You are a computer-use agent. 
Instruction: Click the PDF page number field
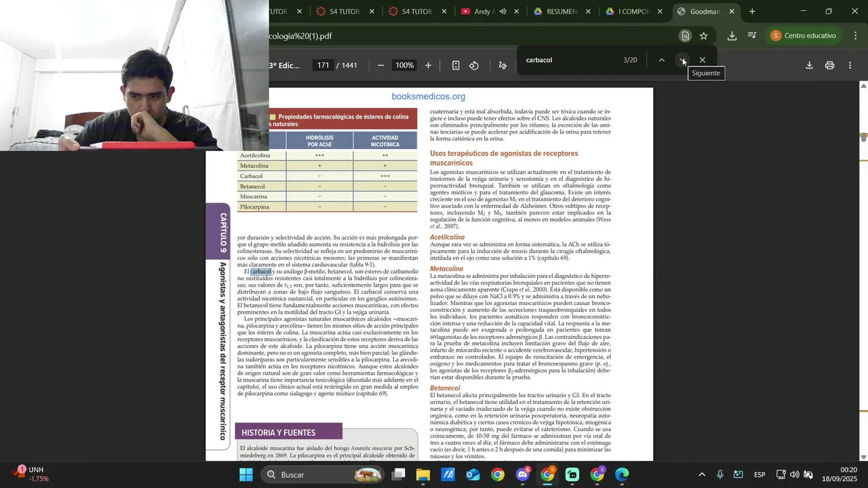(x=323, y=66)
